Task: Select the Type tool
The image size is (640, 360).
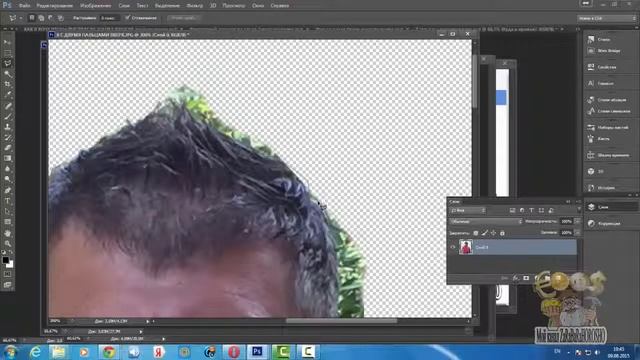Action: [x=7, y=201]
